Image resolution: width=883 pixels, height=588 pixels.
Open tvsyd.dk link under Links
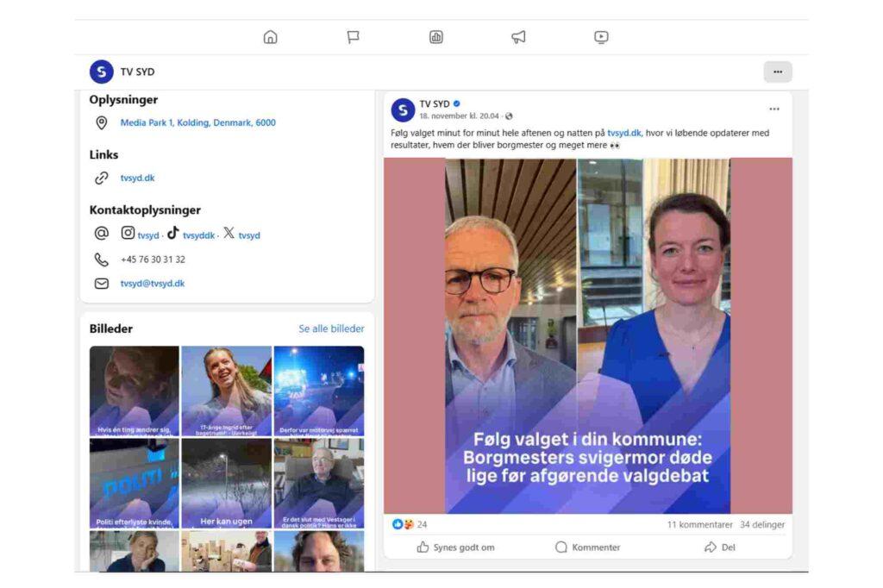click(137, 178)
